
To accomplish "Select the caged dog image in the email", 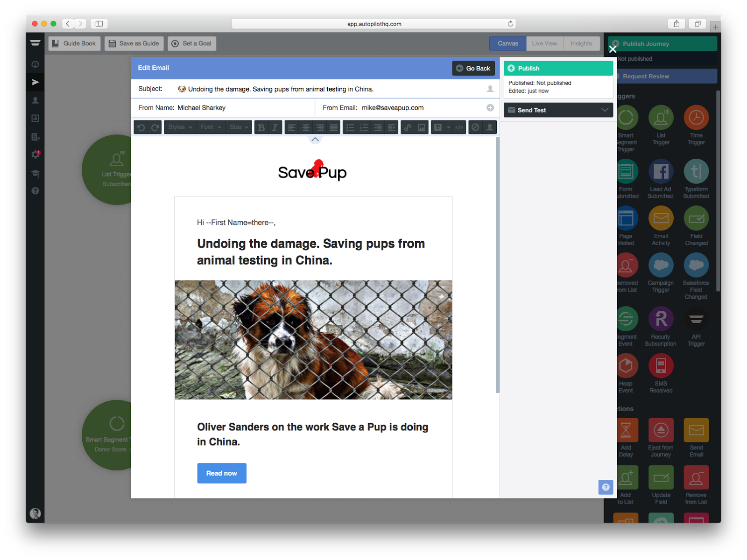I will click(313, 340).
